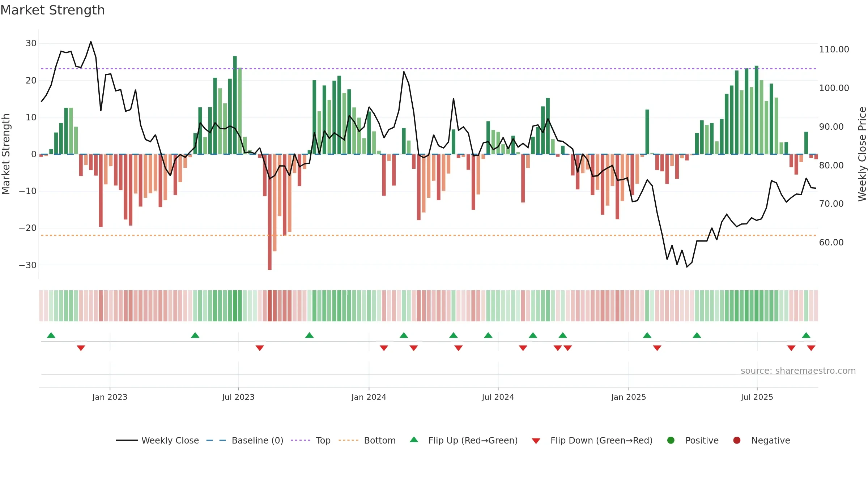Click the last red flip-down marker at far right
The image size is (868, 488).
811,348
